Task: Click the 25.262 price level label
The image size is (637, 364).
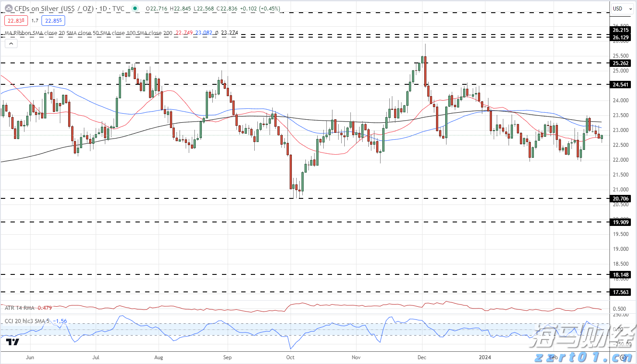Action: coord(620,63)
